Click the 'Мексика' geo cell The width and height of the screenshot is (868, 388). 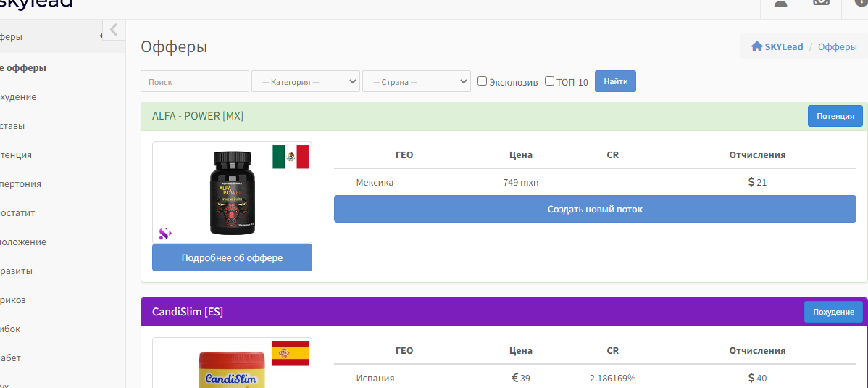coord(375,182)
